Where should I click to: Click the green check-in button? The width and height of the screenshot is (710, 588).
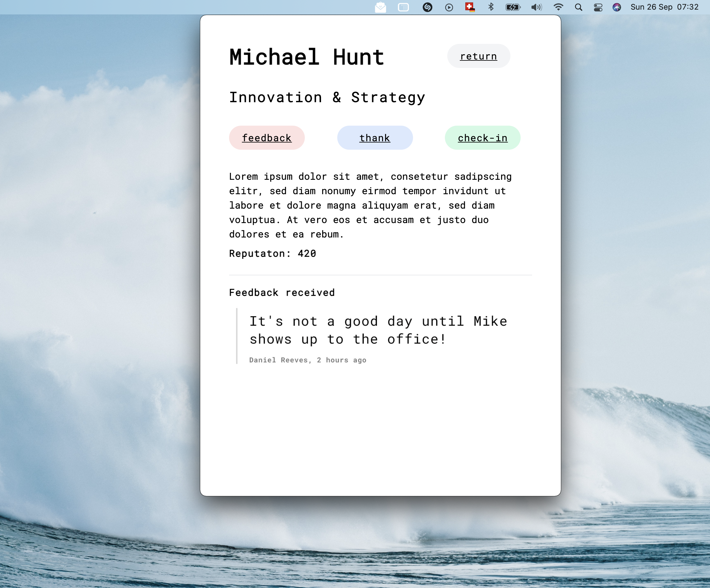482,138
